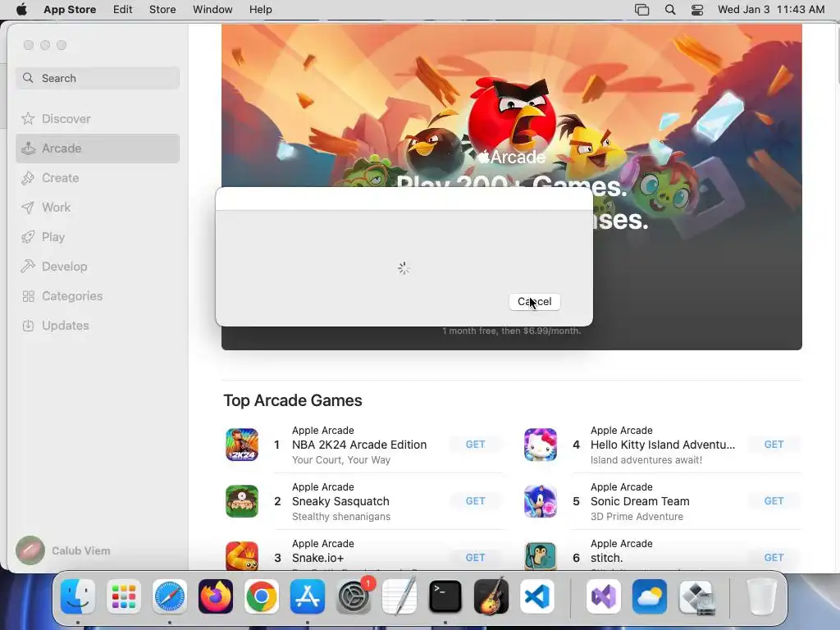Open Control Center in menu bar
Viewport: 840px width, 630px height.
pos(697,10)
